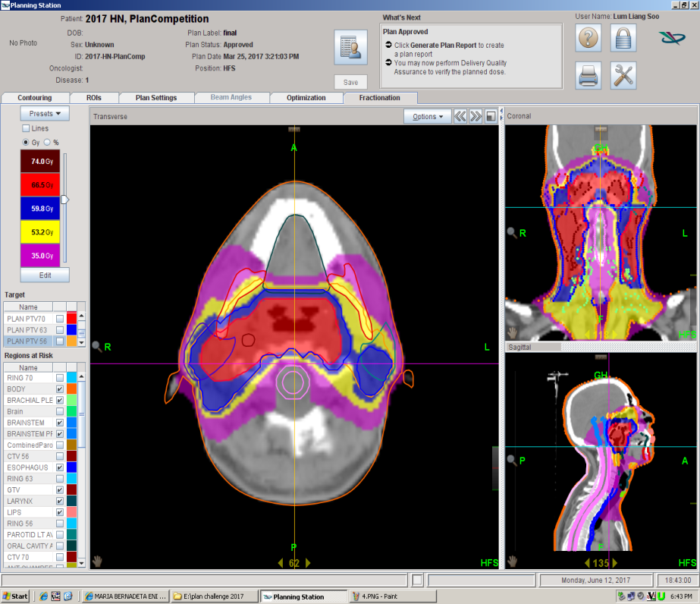
Task: Click the Help question mark icon
Action: (589, 38)
